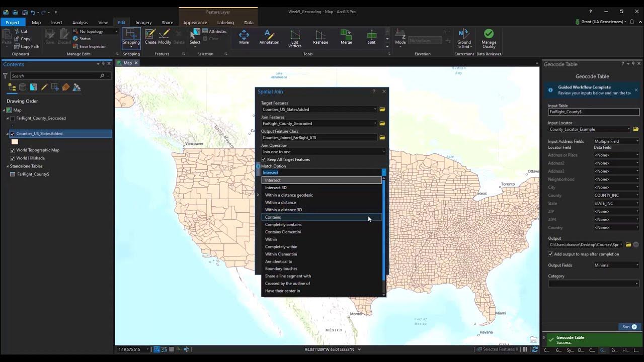Toggle World Topographic Map layer visibility
Viewport: 644px width, 362px height.
(13, 150)
